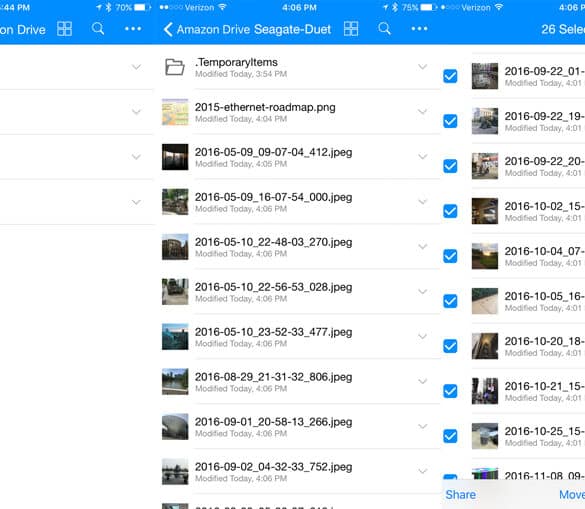Open search in left Drive screen
The width and height of the screenshot is (585, 509).
click(x=98, y=29)
